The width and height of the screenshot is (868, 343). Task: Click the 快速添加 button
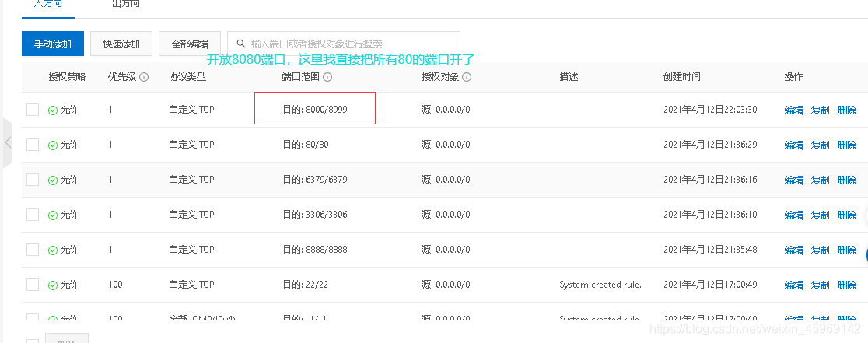coord(121,44)
